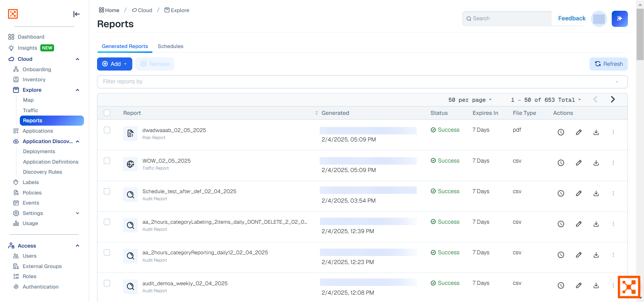Click the Feedback link
Viewport: 644px width, 302px height.
(x=571, y=18)
